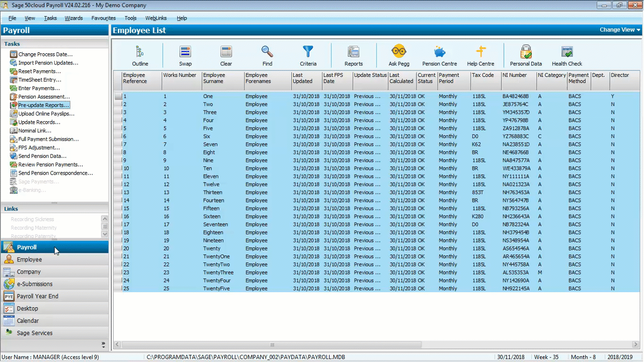This screenshot has width=644, height=362.
Task: Launch the Health Check icon
Action: 567,52
